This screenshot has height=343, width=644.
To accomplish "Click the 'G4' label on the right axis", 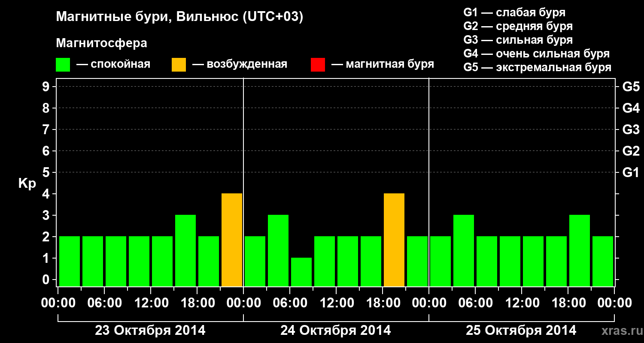I will 631,108.
